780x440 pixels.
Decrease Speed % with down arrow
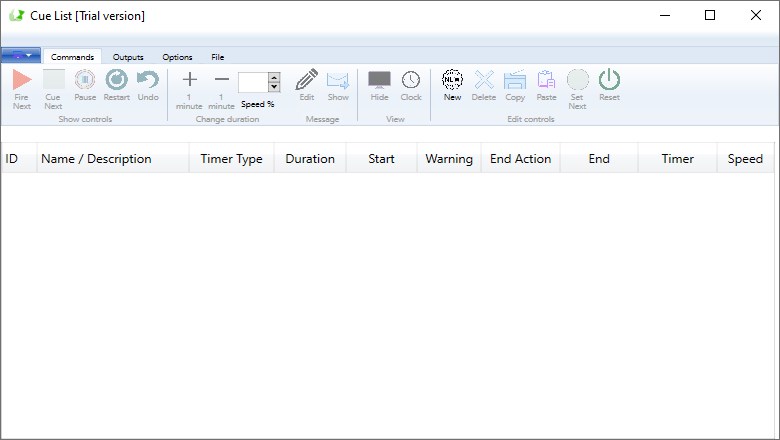(x=274, y=88)
